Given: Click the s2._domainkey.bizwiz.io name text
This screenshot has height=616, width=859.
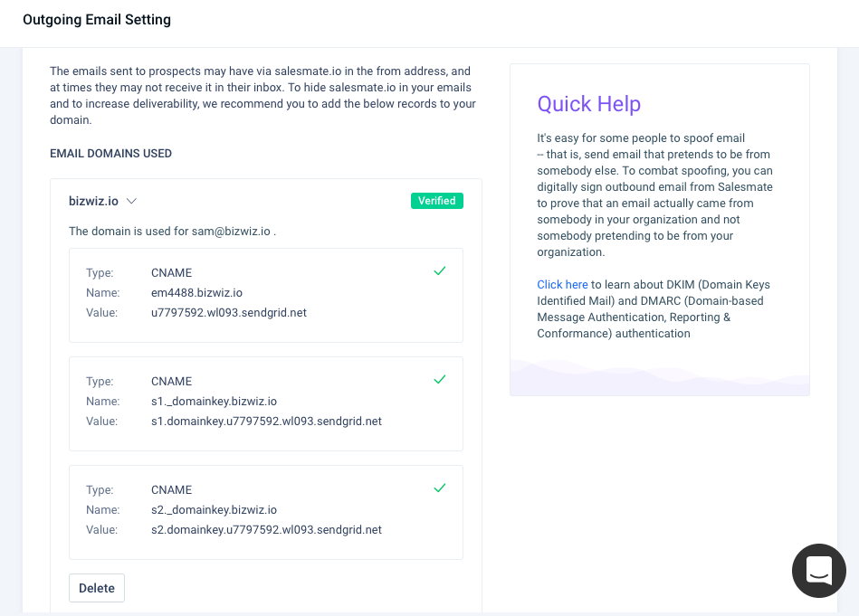Looking at the screenshot, I should pyautogui.click(x=214, y=510).
